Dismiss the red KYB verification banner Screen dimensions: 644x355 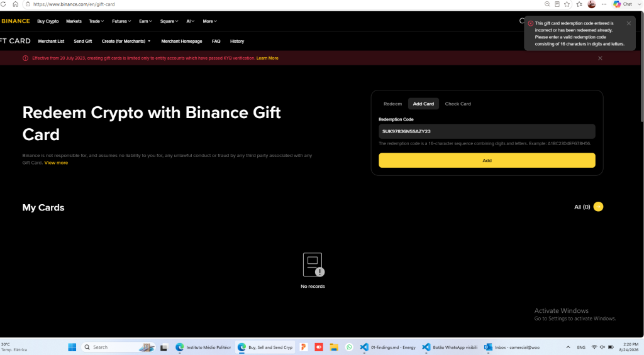pos(600,58)
